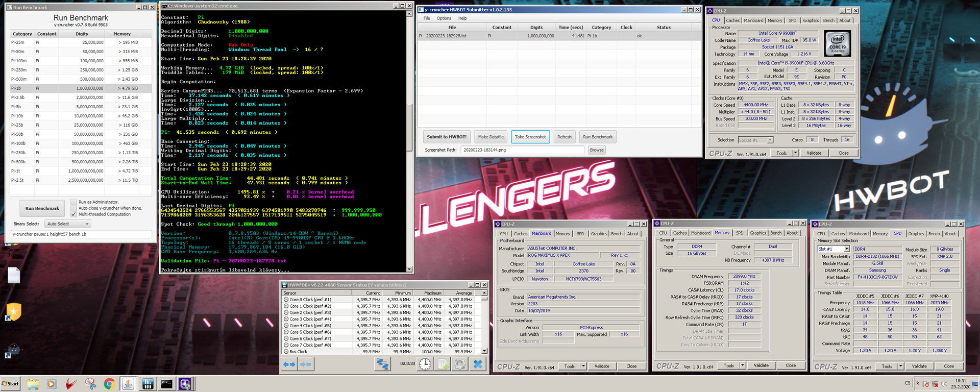Click Run Benchmark button in left dialog
This screenshot has height=392, width=980.
(42, 208)
